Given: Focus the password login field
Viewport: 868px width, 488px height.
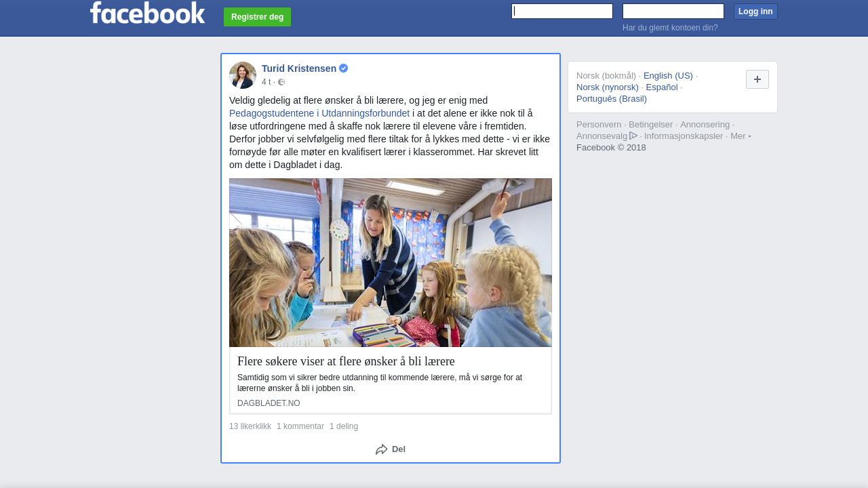Looking at the screenshot, I should [x=673, y=11].
